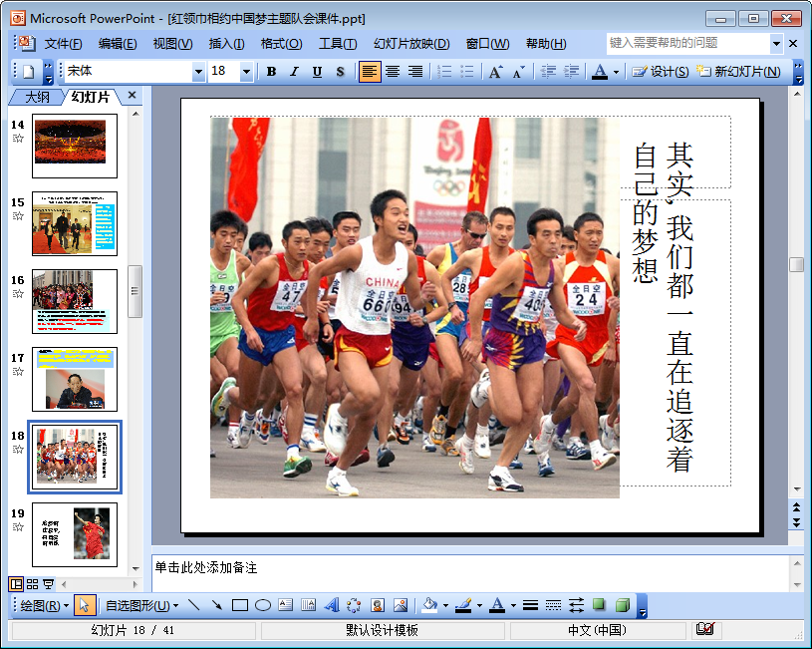
Task: Apply line color brush
Action: 463,605
